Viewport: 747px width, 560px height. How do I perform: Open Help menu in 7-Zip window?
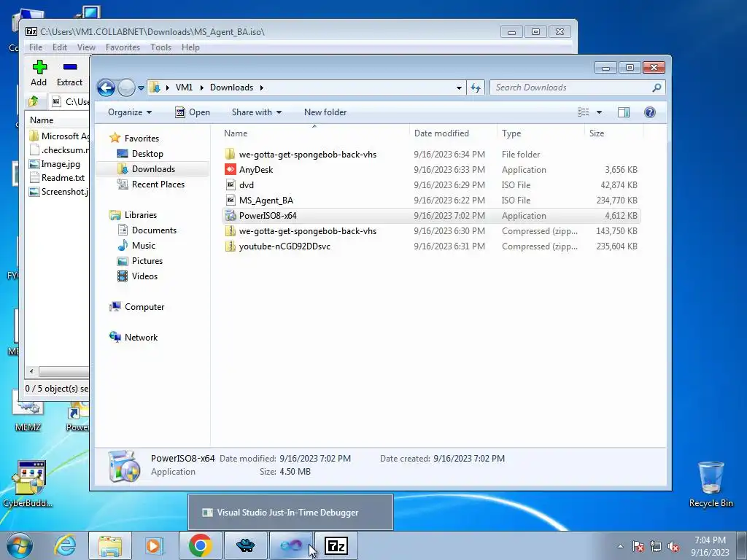pyautogui.click(x=190, y=47)
